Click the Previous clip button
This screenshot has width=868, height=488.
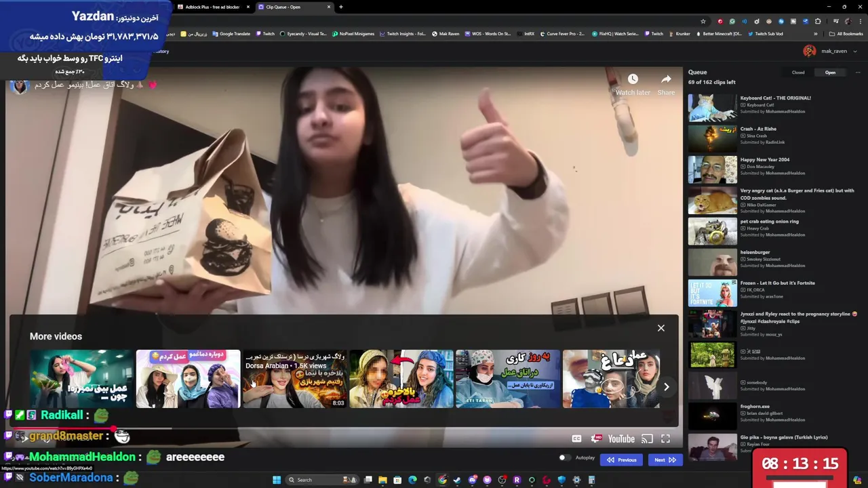[x=622, y=460]
